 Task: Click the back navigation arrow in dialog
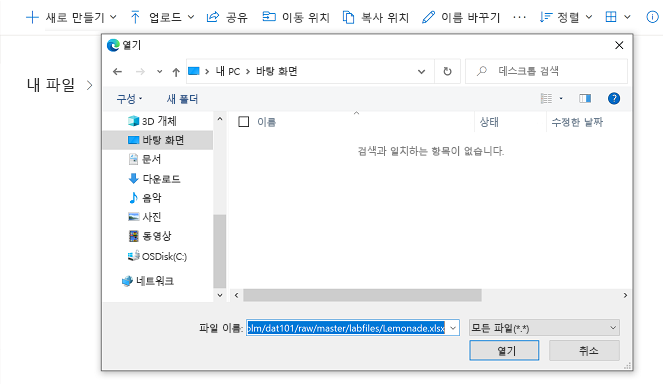tap(118, 71)
